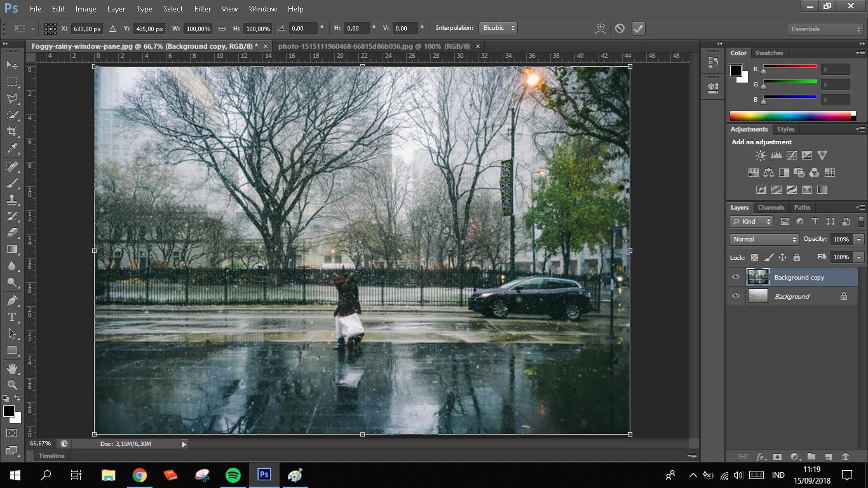Hide the Background copy layer
Viewport: 868px width, 488px height.
pyautogui.click(x=736, y=277)
